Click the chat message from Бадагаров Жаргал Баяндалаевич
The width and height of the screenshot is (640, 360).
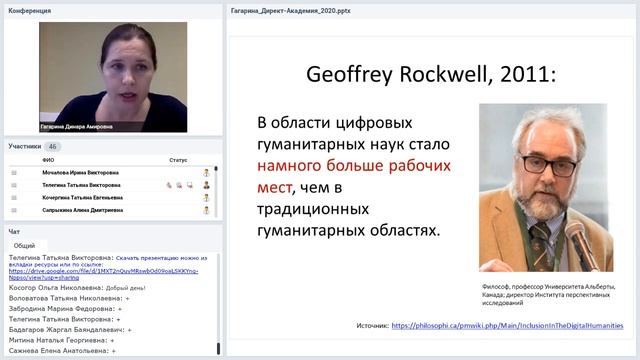point(70,330)
